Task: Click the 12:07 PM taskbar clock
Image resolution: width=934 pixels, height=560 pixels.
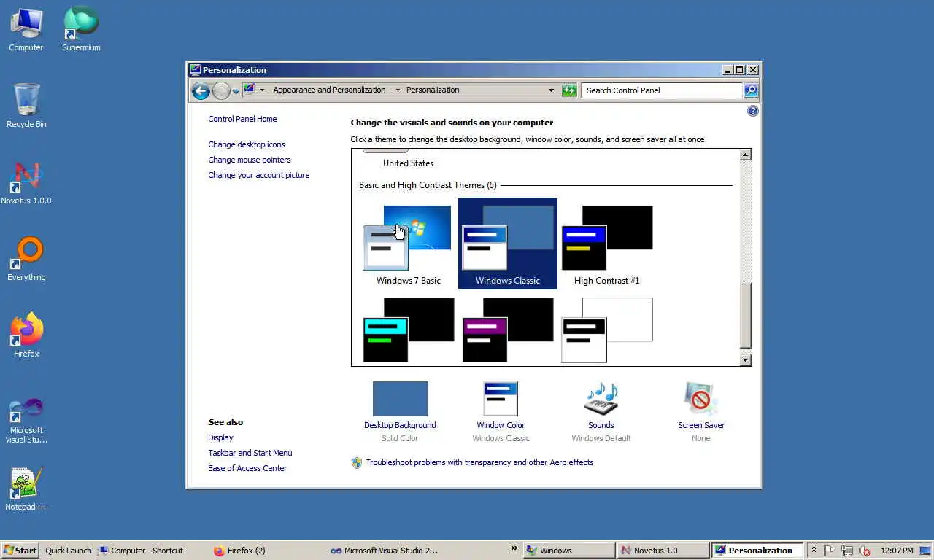Action: (897, 551)
